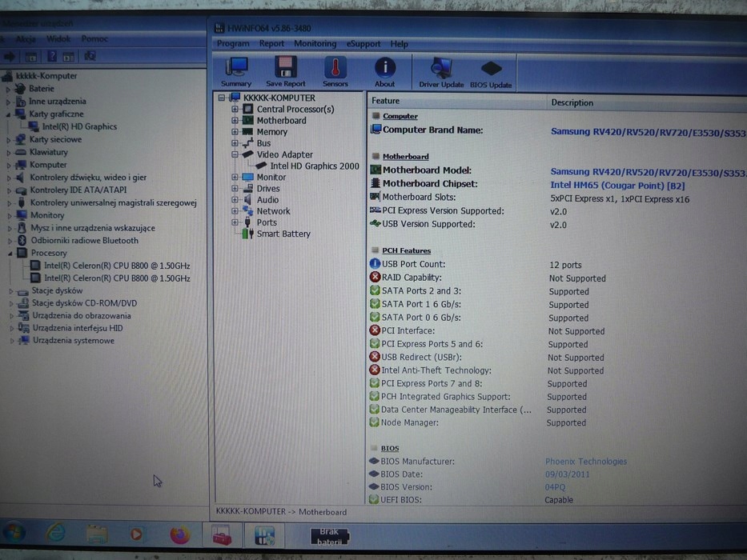747x560 pixels.
Task: Select Urządzenia systemowe category
Action: click(x=74, y=341)
